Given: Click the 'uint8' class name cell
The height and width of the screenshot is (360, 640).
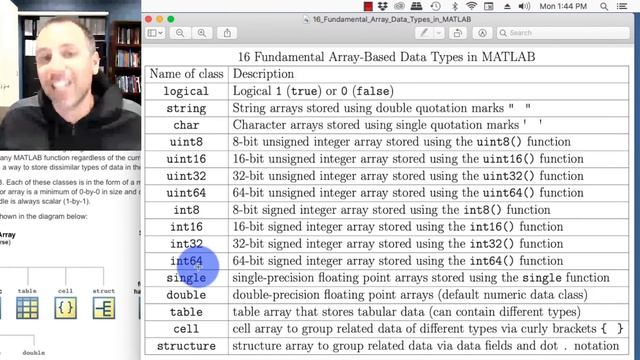Looking at the screenshot, I should pos(186,142).
